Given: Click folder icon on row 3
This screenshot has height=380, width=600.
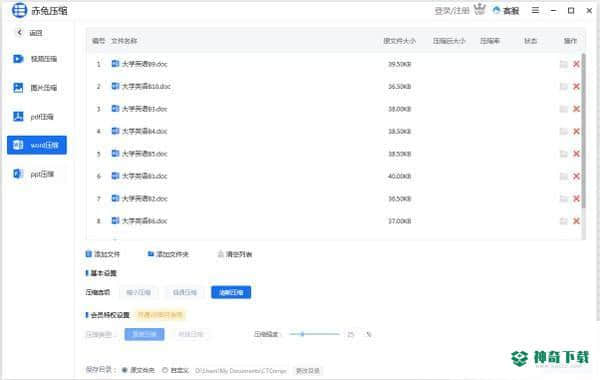Looking at the screenshot, I should click(x=564, y=109).
